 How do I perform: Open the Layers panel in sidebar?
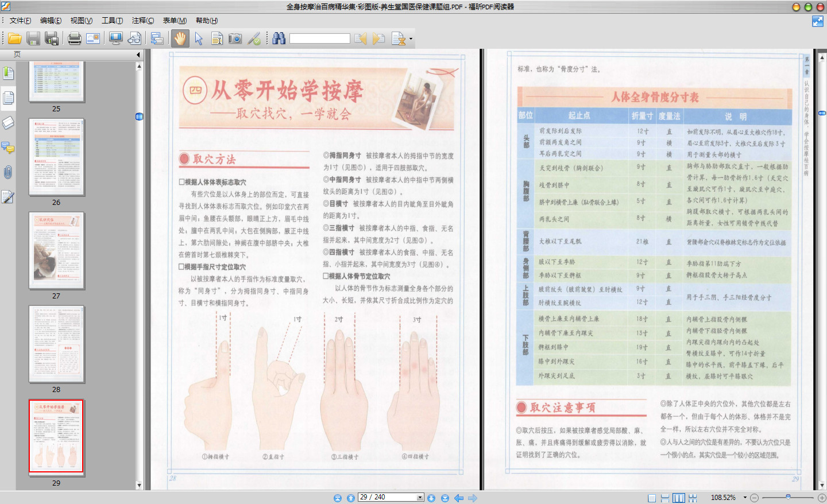pyautogui.click(x=8, y=123)
